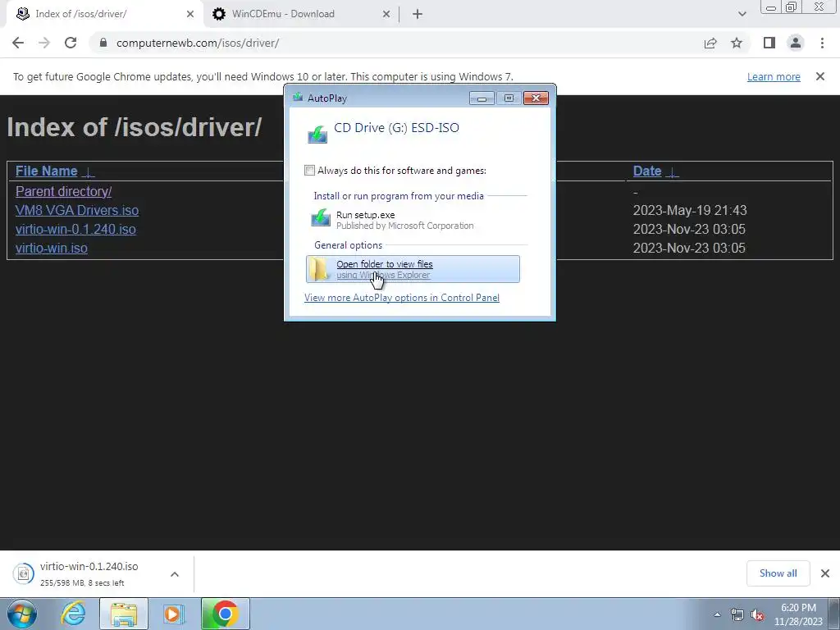The image size is (840, 630).
Task: Sort by Date column header
Action: [x=647, y=171]
